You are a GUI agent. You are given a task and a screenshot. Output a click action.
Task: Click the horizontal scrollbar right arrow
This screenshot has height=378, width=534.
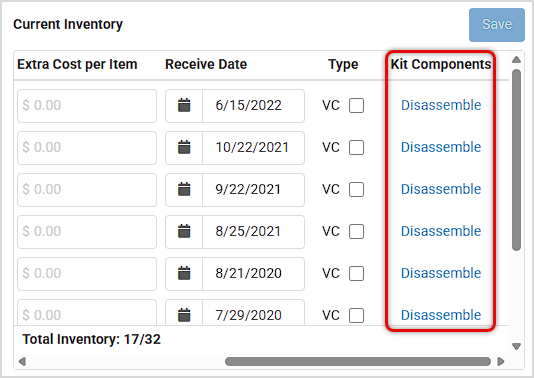tap(501, 361)
